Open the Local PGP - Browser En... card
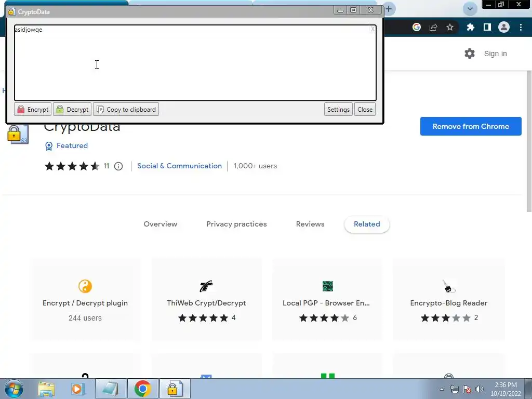532x399 pixels. click(x=327, y=299)
